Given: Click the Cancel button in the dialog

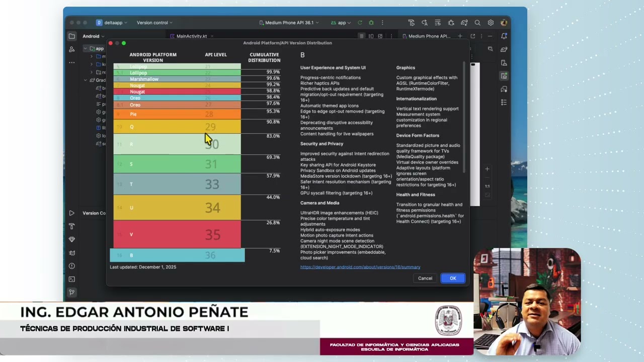Looking at the screenshot, I should coord(425,278).
